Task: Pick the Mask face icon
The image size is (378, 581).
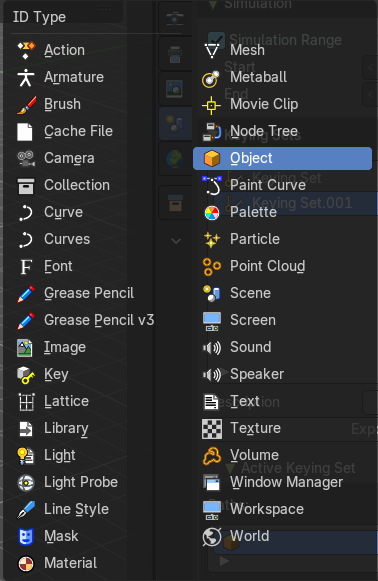Action: pos(26,537)
